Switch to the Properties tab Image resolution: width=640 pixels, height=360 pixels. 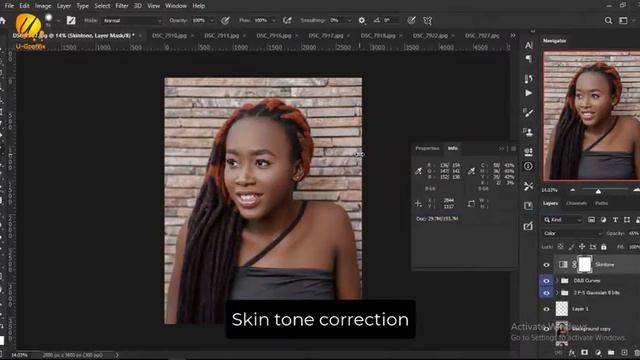pyautogui.click(x=427, y=149)
